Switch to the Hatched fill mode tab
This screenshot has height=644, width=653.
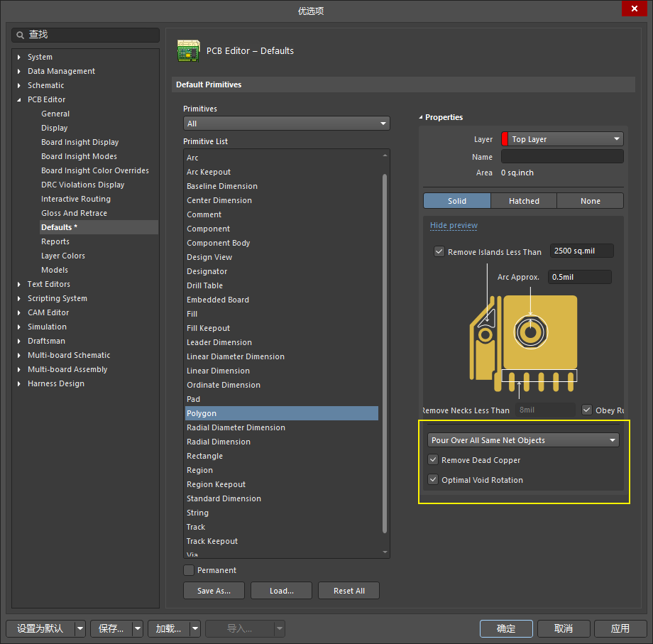click(524, 201)
